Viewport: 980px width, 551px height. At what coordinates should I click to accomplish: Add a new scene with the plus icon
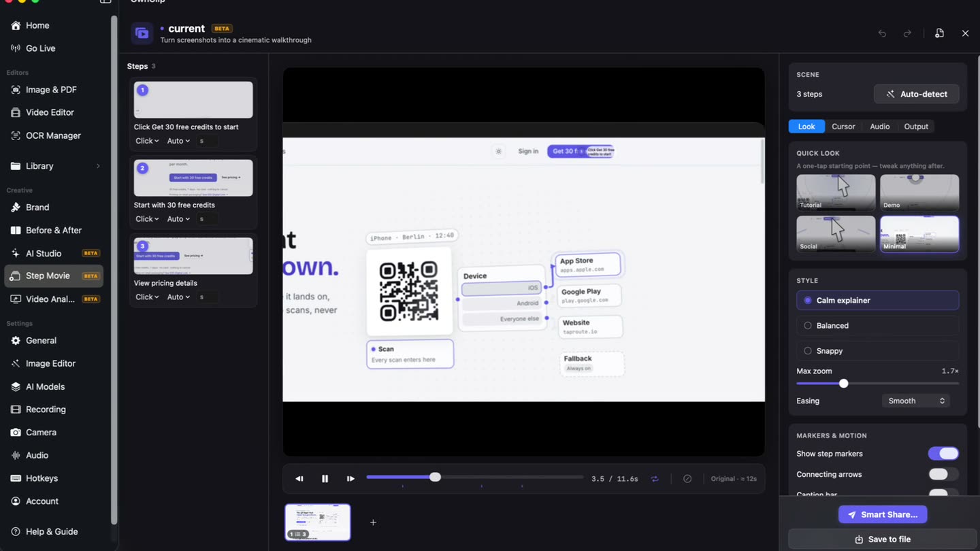click(373, 522)
